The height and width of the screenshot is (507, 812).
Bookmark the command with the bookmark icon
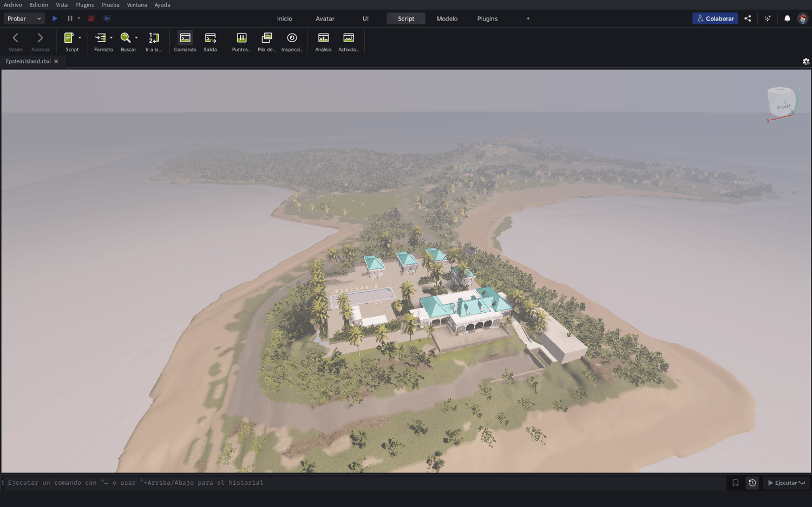735,483
